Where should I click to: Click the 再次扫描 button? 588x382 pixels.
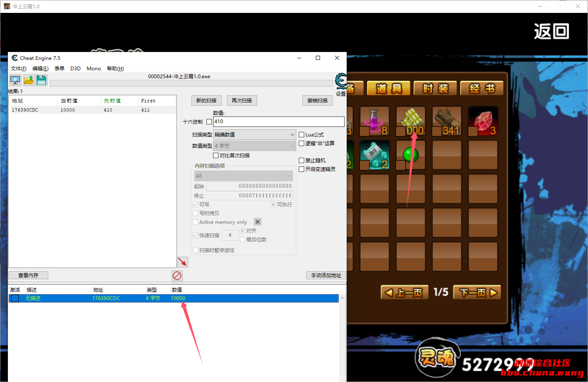[242, 101]
